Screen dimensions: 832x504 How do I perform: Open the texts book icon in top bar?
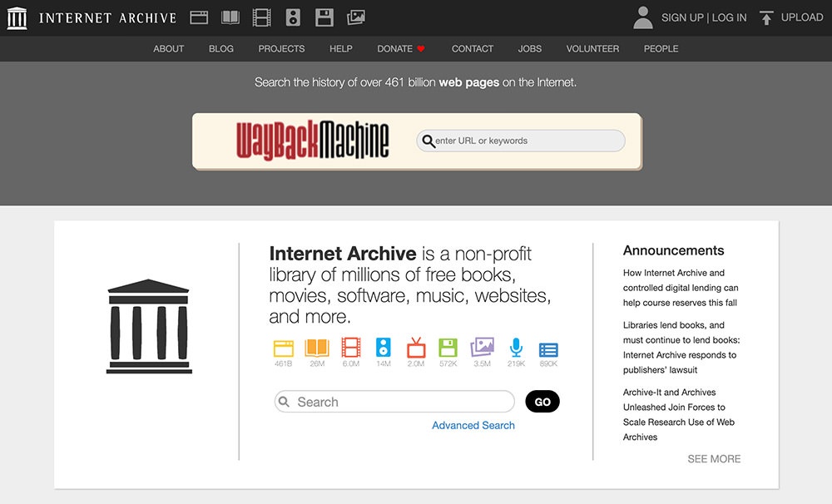pos(230,17)
